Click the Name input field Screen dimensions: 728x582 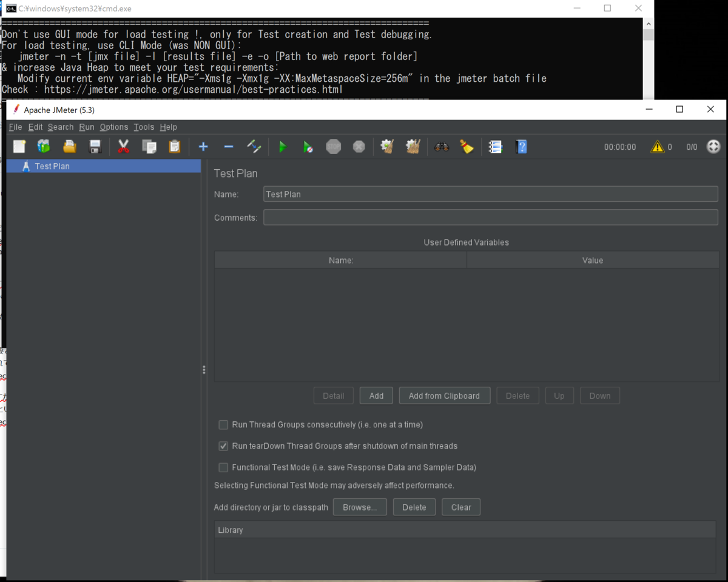(x=491, y=194)
